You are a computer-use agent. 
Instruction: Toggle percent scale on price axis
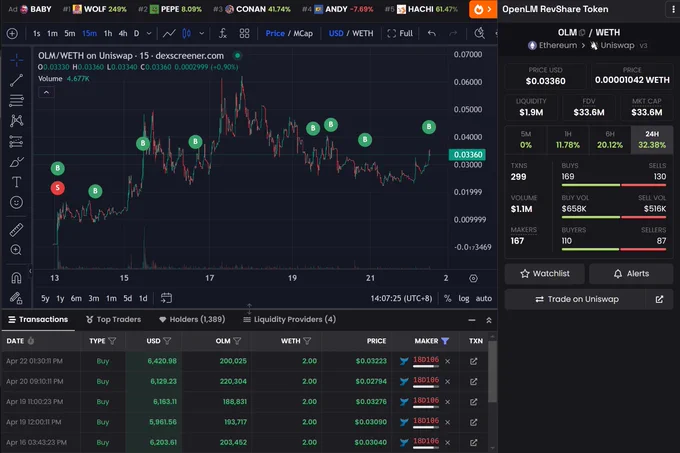[448, 298]
